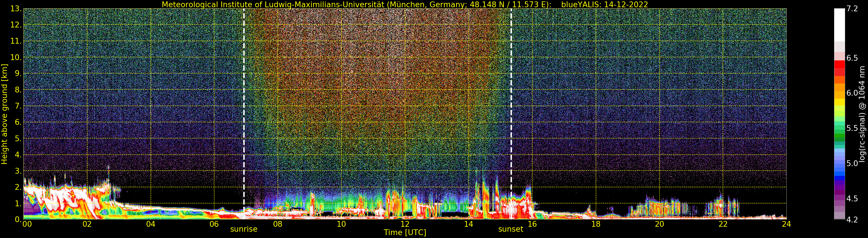Click the '4.' height axis tick label
Image resolution: width=868 pixels, height=238 pixels.
point(18,155)
